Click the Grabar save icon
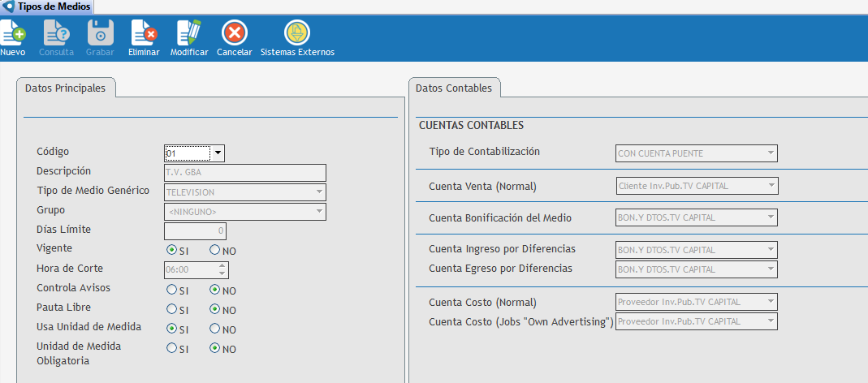Screen dimensions: 868x383 [x=100, y=33]
